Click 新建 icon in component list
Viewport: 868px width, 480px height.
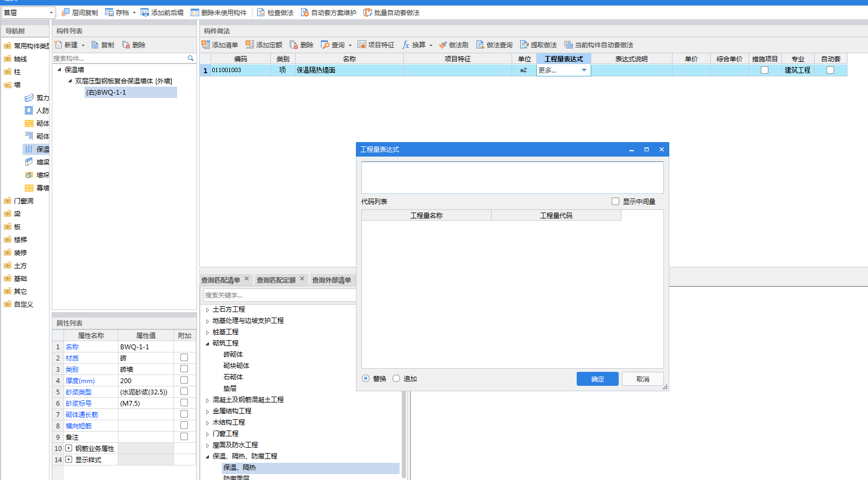[59, 45]
